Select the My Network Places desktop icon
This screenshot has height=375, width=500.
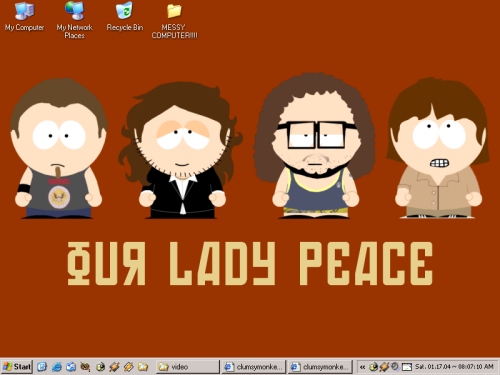pyautogui.click(x=74, y=20)
